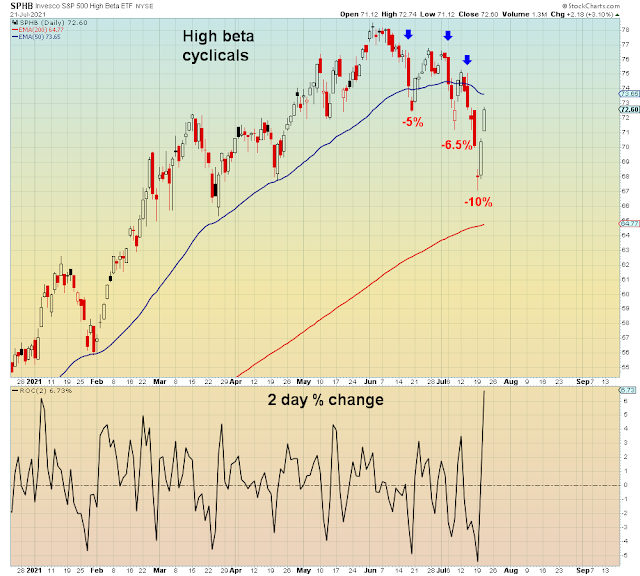Image resolution: width=640 pixels, height=576 pixels.
Task: Click the 57 level on the price axis
Action: point(625,337)
